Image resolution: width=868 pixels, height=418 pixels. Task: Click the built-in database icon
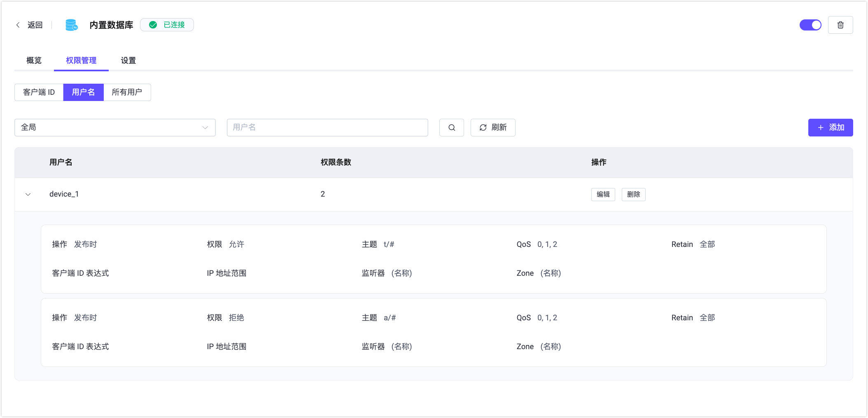coord(72,25)
